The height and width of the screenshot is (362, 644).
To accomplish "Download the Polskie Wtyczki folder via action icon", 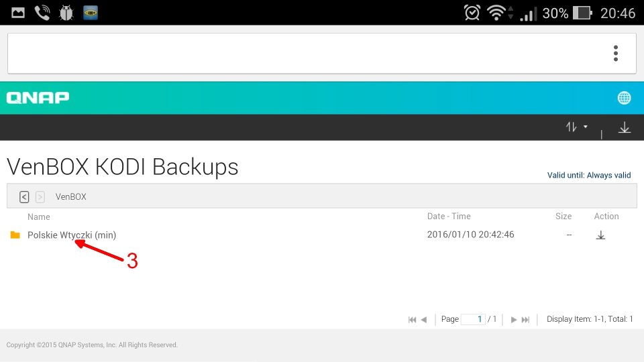I will pos(600,235).
